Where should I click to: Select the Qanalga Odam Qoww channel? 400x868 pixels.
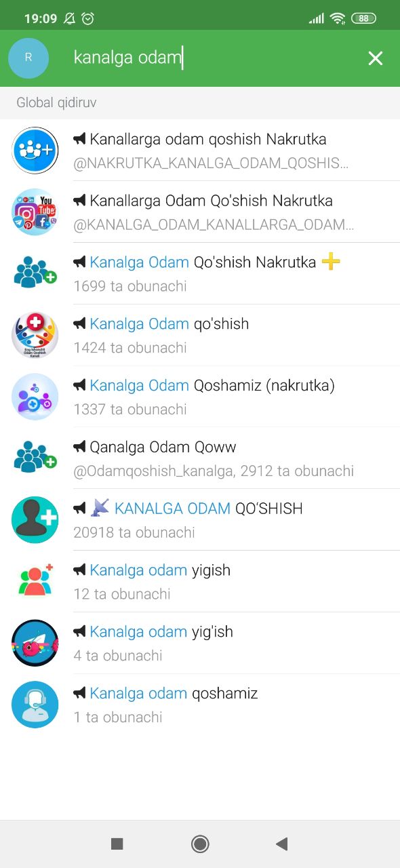pyautogui.click(x=200, y=458)
